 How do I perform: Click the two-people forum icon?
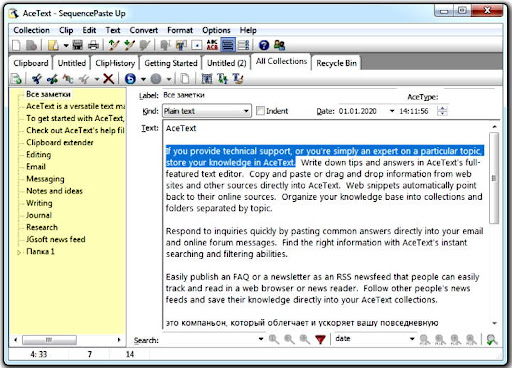(x=279, y=45)
